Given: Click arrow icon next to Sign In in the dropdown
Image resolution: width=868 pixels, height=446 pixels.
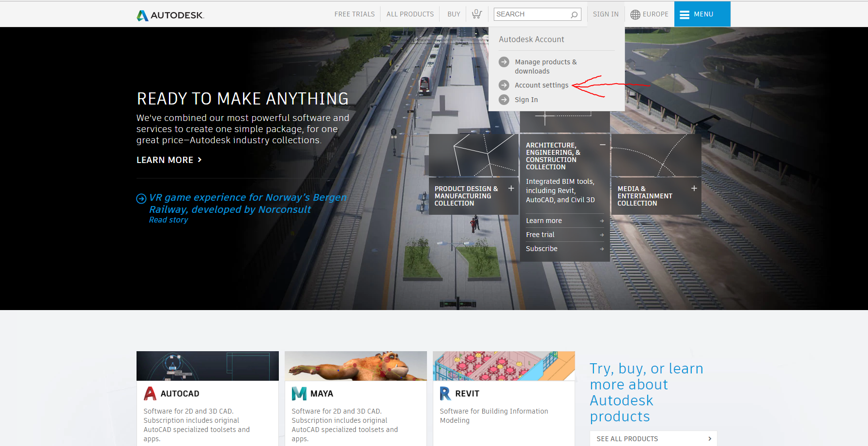Looking at the screenshot, I should 504,100.
